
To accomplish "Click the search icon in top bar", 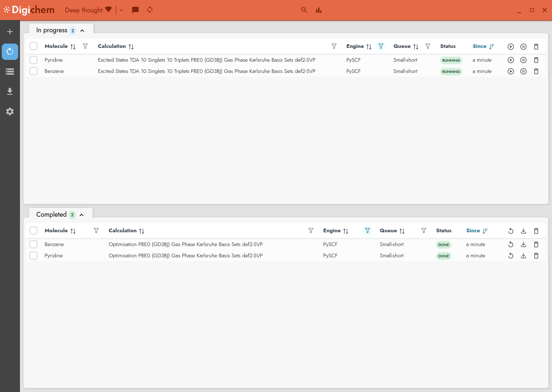I will coord(304,10).
